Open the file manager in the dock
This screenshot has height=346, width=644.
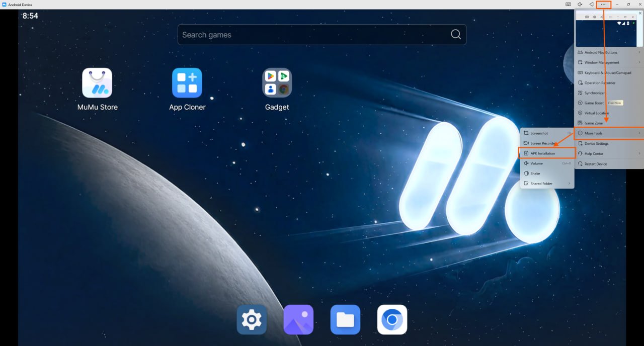point(345,319)
